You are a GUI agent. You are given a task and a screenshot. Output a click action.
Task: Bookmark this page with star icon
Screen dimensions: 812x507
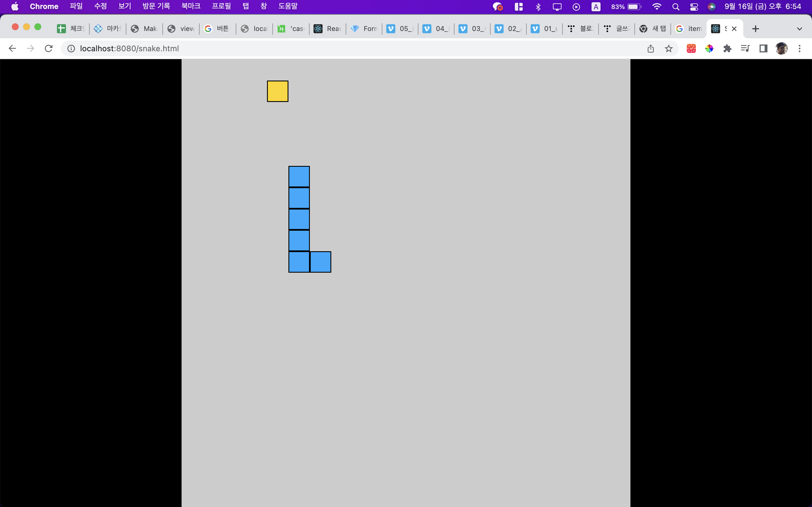pos(669,49)
